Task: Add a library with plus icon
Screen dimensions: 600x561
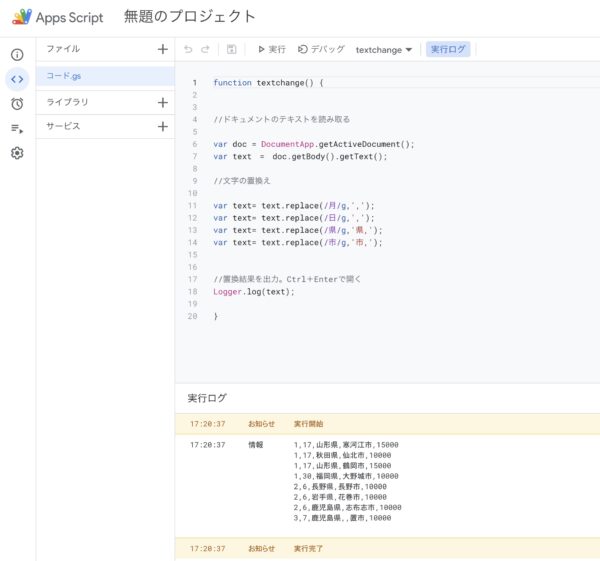Action: pyautogui.click(x=163, y=102)
